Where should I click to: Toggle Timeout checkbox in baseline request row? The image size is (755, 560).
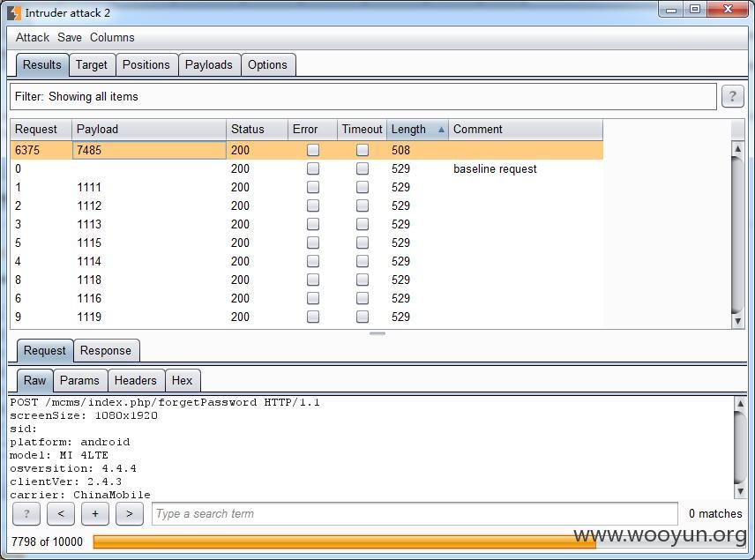click(x=363, y=168)
